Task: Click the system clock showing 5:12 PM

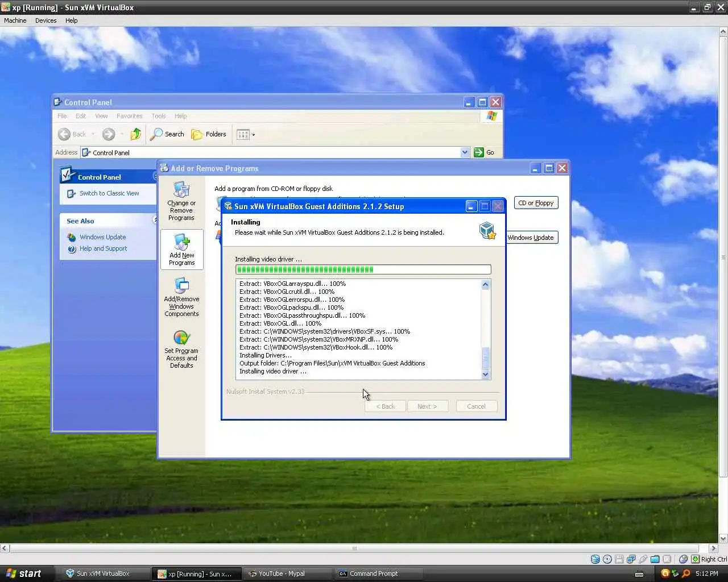Action: pyautogui.click(x=707, y=573)
